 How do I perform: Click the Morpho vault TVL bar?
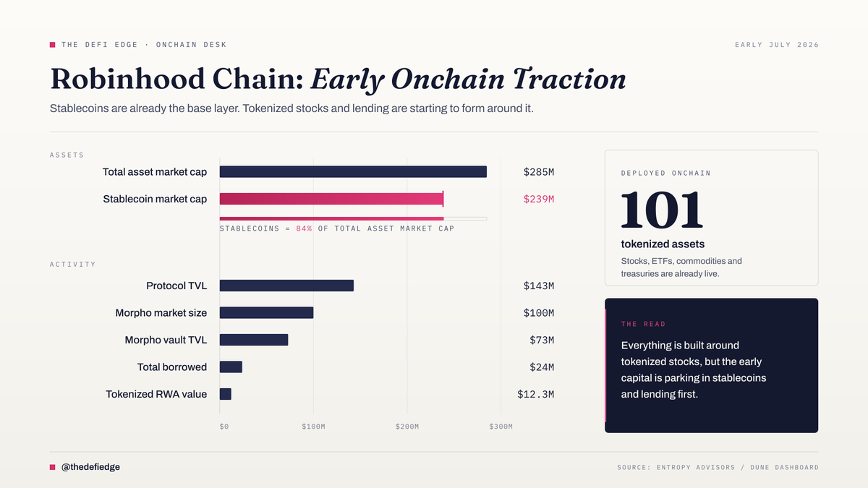click(x=254, y=340)
